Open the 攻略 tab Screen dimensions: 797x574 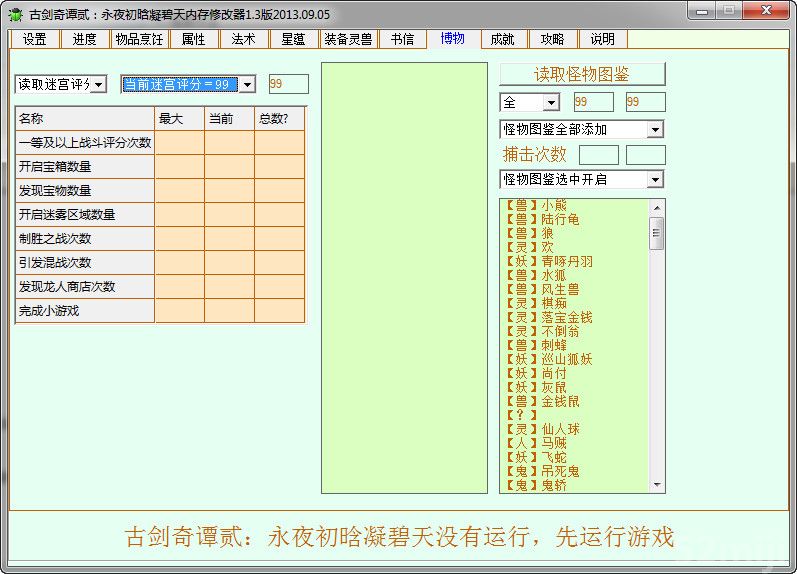tap(553, 39)
